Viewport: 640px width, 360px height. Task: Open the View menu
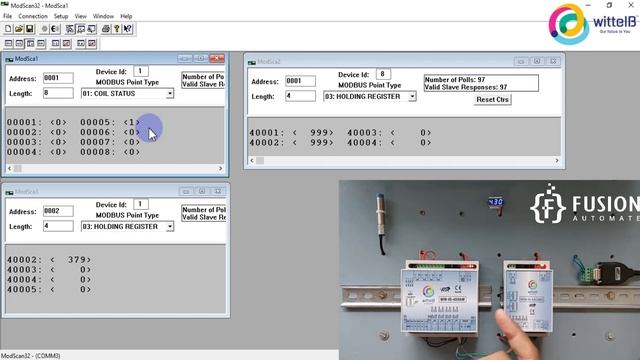(80, 16)
